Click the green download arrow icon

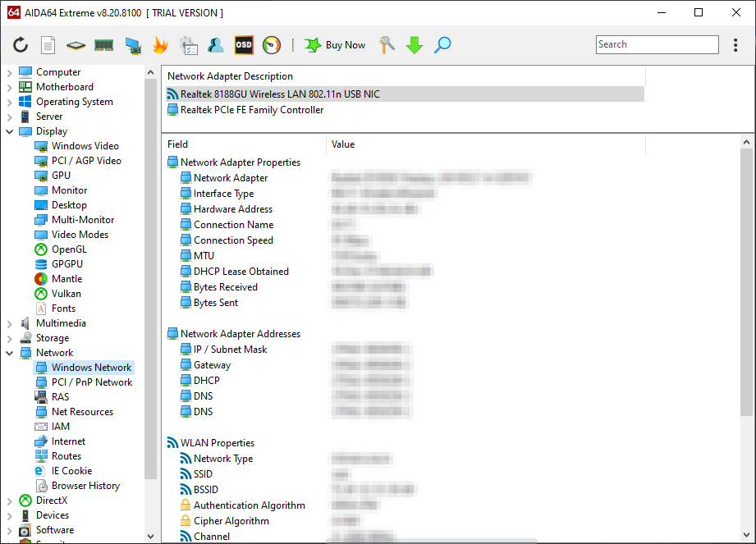pos(415,45)
